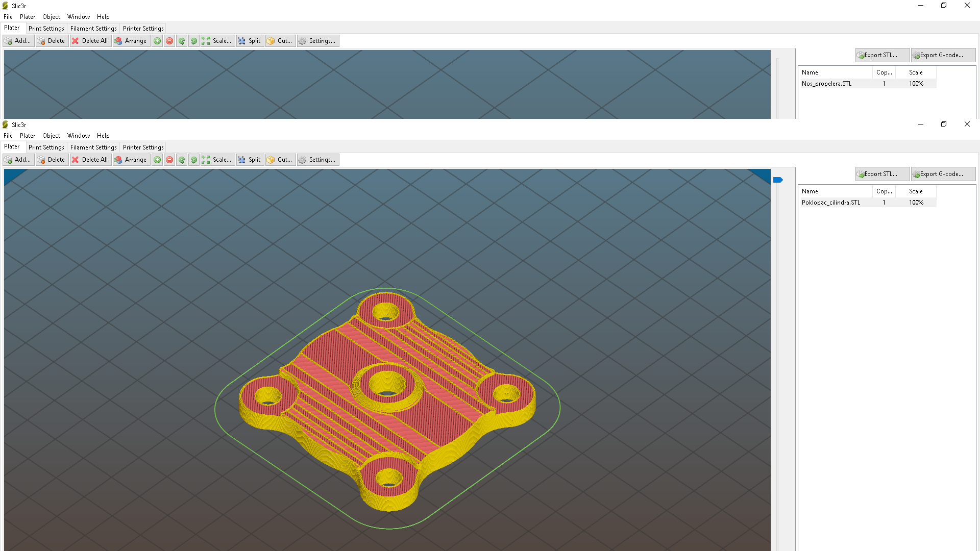This screenshot has height=551, width=980.
Task: Select Plater tab in Poklopac_cilindra window
Action: (12, 147)
